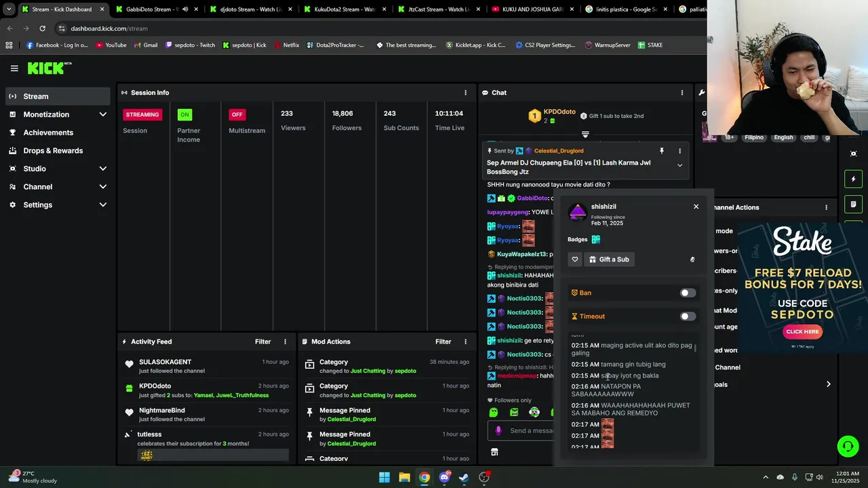The width and height of the screenshot is (868, 488).
Task: Click the Stake CLICK HERE button
Action: [802, 331]
